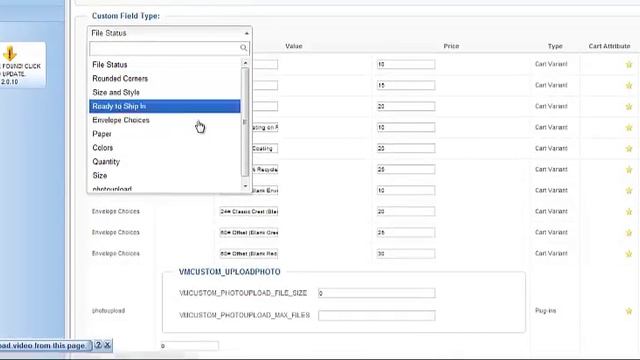Click the star in the 24# Classic Crest row
640x360 pixels.
click(629, 211)
